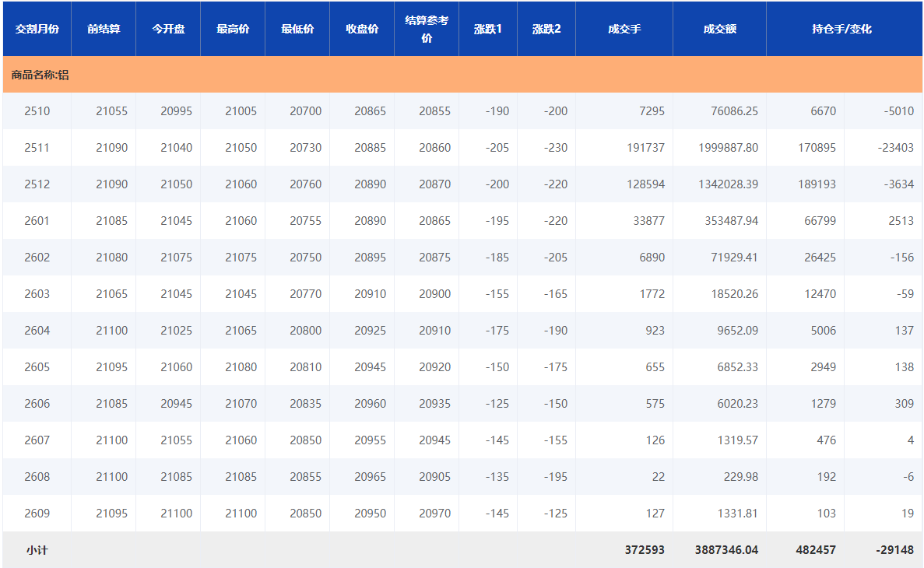Image resolution: width=924 pixels, height=568 pixels.
Task: Select the 成交额 column header
Action: coord(719,29)
